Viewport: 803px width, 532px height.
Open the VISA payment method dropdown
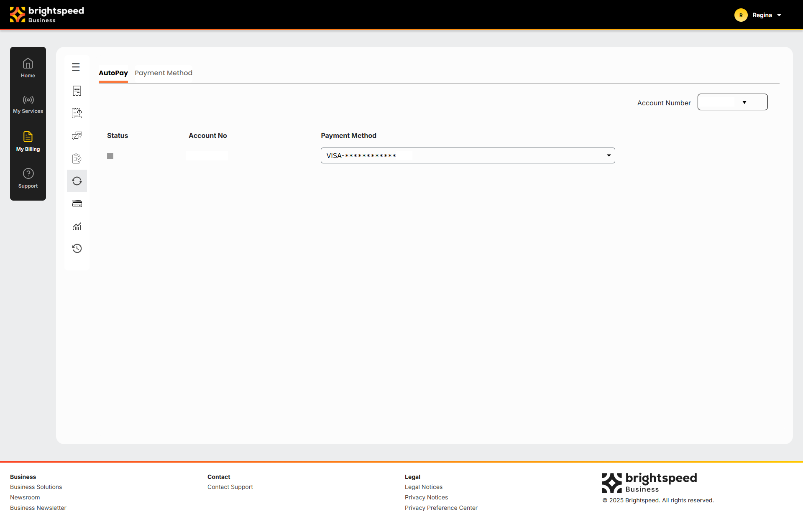(x=468, y=155)
